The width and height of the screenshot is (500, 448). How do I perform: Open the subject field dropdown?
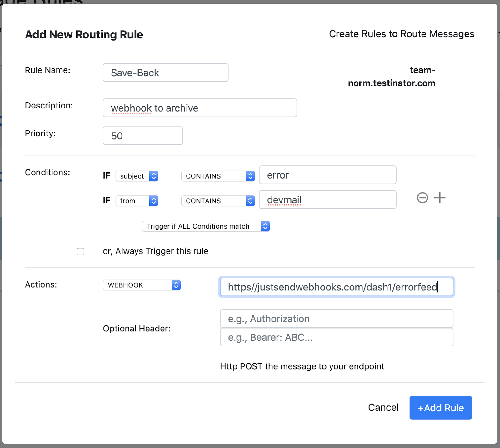coord(137,176)
